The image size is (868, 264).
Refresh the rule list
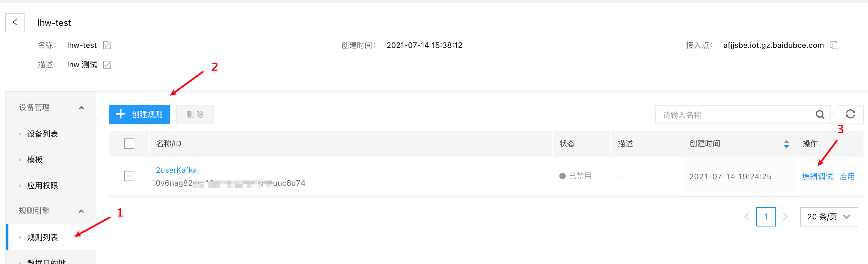(850, 115)
